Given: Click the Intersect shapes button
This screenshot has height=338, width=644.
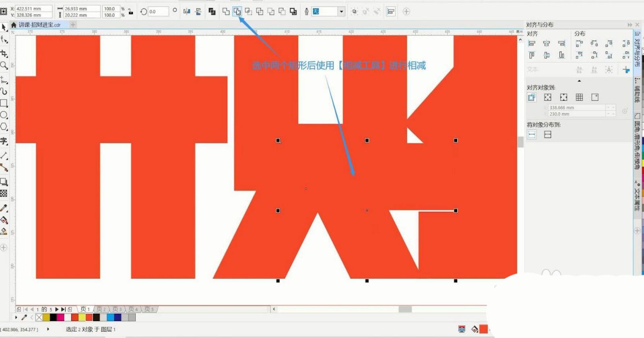Looking at the screenshot, I should (x=248, y=11).
